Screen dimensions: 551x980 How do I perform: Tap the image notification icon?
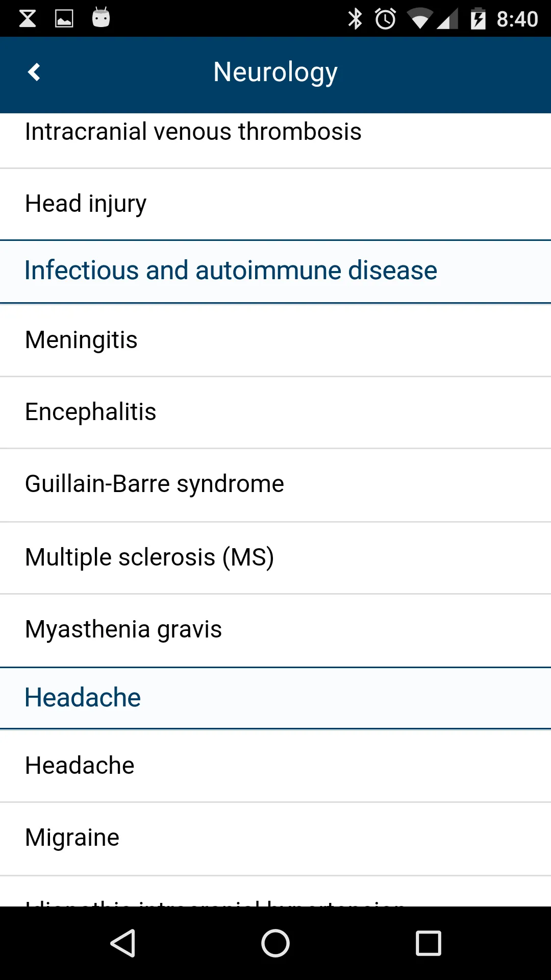tap(64, 19)
